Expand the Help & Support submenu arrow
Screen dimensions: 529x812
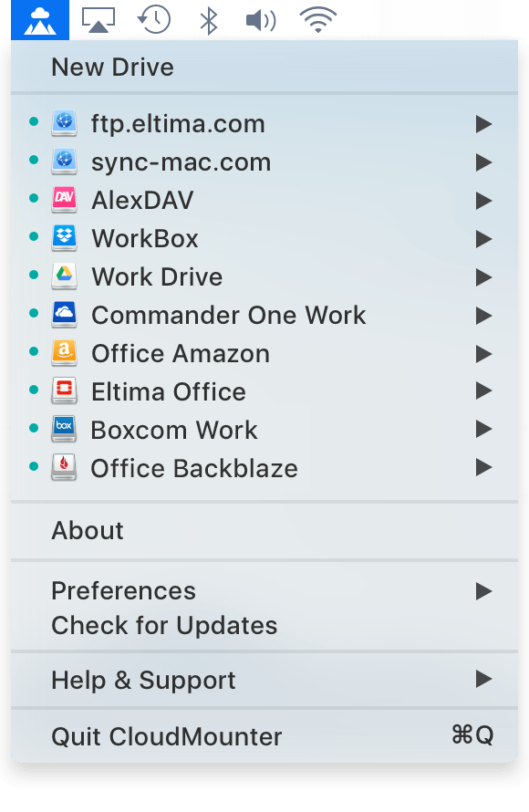[x=483, y=679]
